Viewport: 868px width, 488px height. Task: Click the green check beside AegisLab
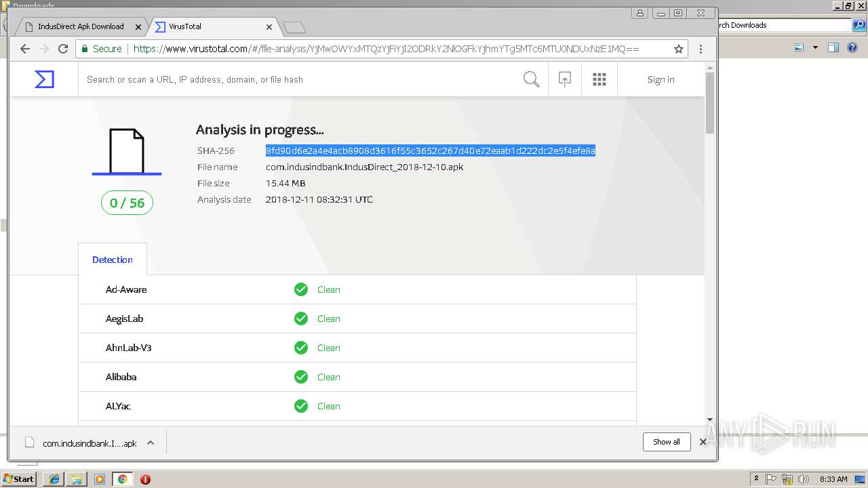click(x=301, y=319)
